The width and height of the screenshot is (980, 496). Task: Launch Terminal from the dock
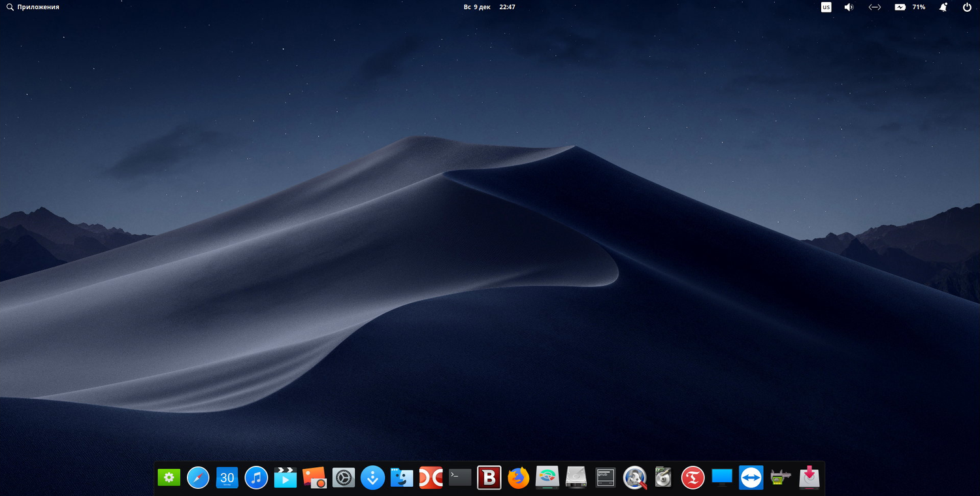(x=460, y=478)
